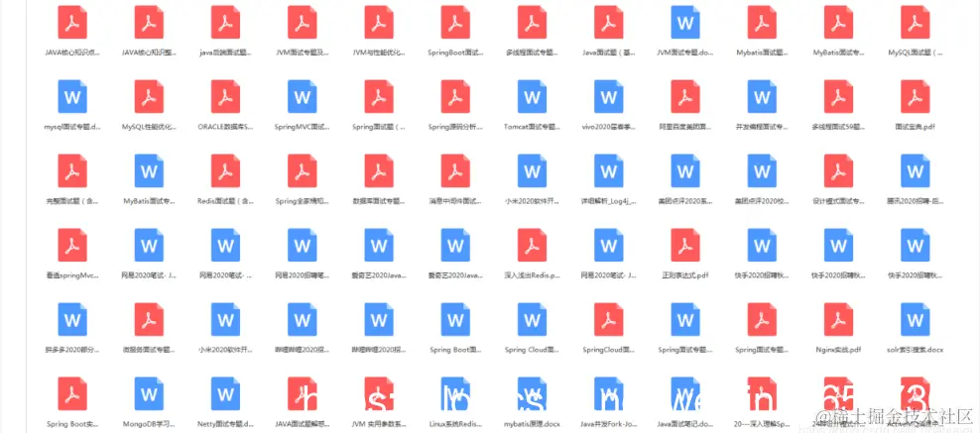This screenshot has height=433, width=980.
Task: Open the 'java后端面试题' PDF file
Action: [x=225, y=22]
